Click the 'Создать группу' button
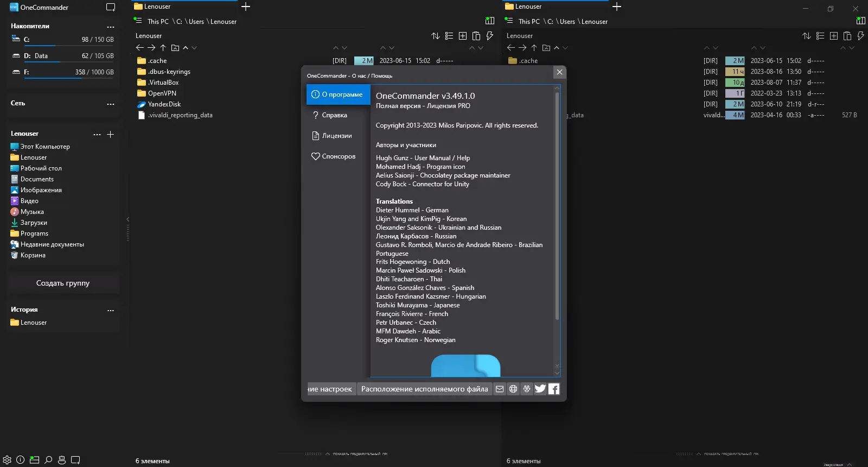This screenshot has width=868, height=467. (63, 283)
